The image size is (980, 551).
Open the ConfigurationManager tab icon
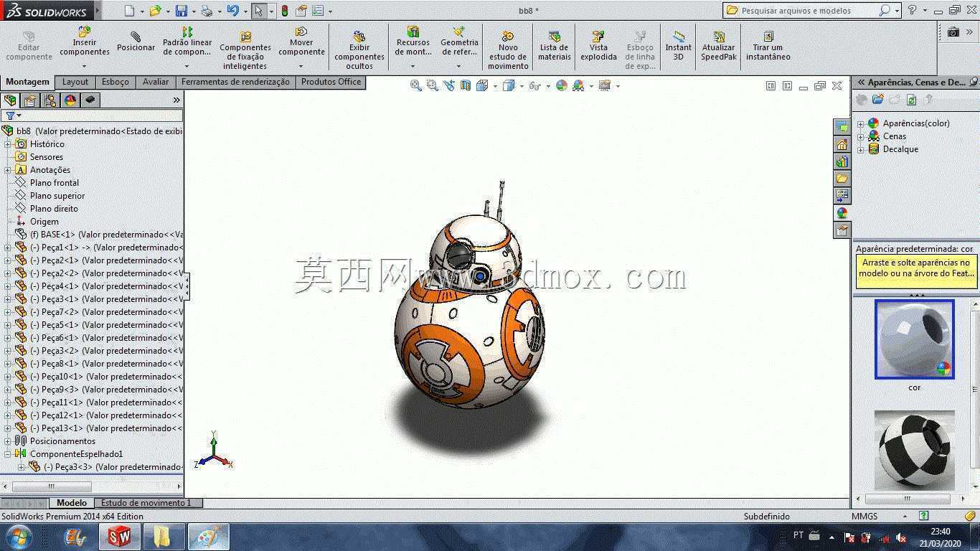[x=50, y=100]
